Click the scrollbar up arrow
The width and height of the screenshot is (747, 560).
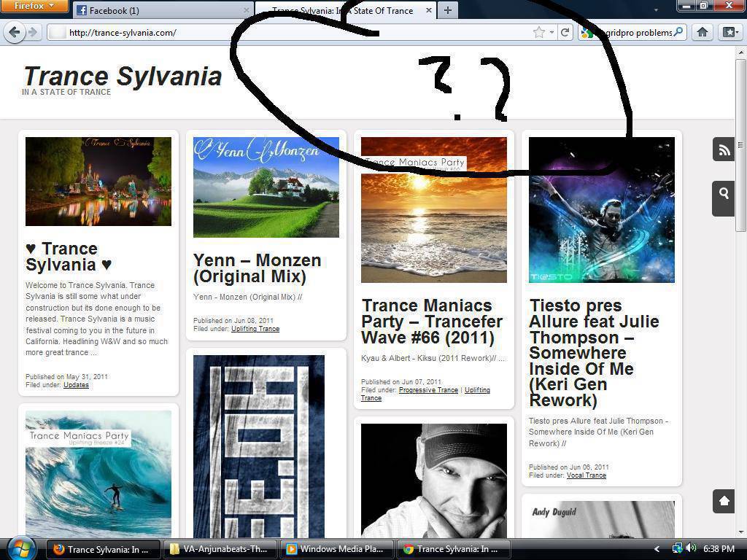741,52
